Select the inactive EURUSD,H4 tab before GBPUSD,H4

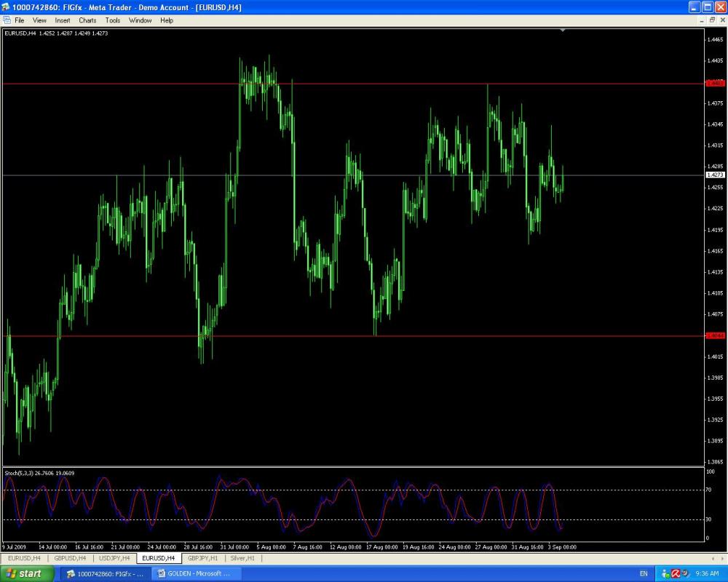coord(24,558)
